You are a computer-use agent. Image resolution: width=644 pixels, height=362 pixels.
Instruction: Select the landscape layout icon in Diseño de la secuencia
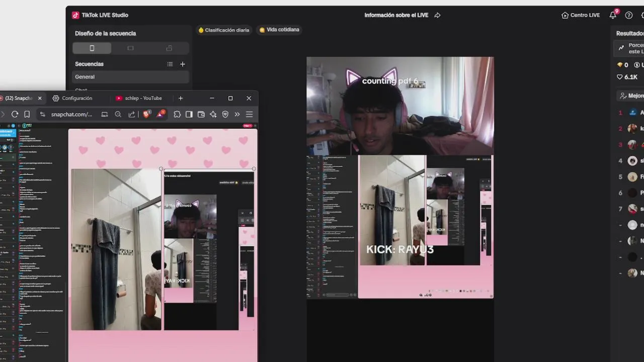[x=130, y=48]
